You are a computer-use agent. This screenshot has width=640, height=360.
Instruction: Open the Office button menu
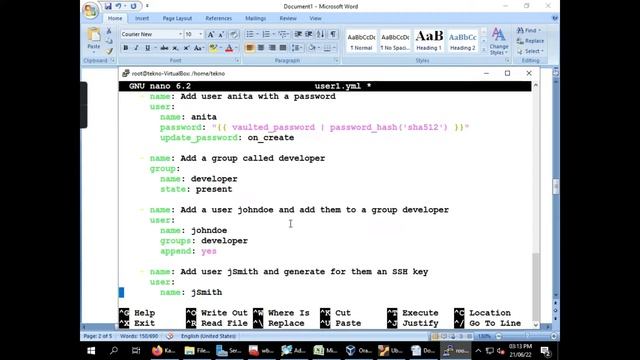point(90,10)
